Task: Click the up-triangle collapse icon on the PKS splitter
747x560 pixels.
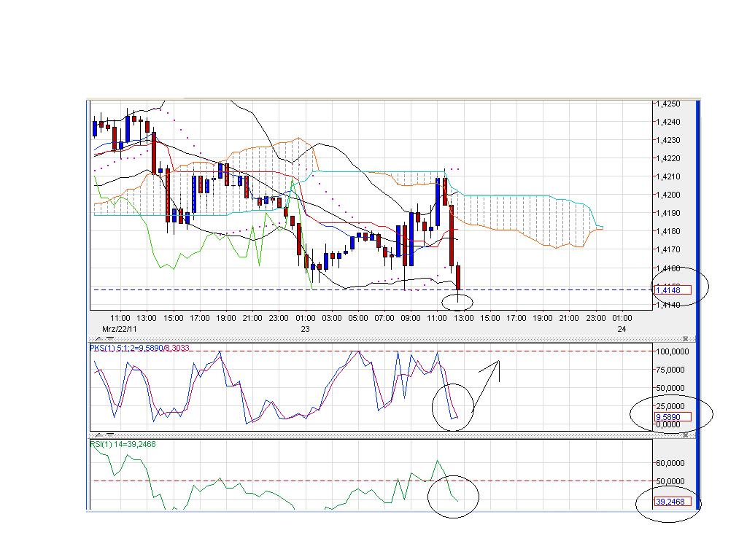Action: tap(98, 338)
